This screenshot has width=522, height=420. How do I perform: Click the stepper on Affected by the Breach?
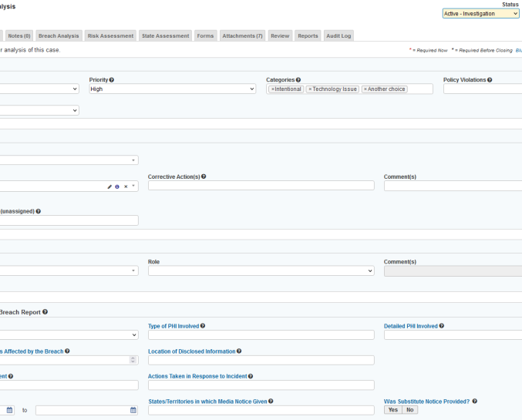tap(133, 360)
